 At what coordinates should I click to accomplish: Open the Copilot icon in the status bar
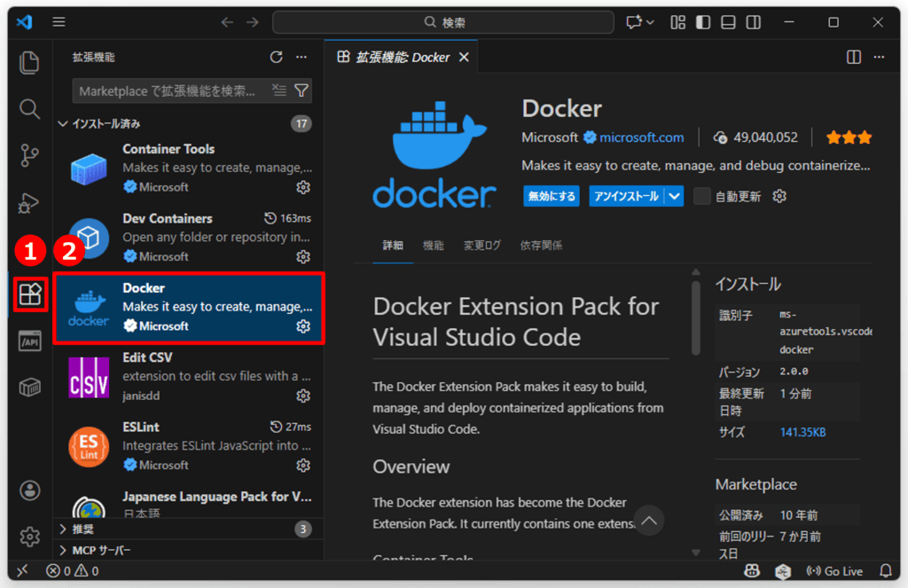coord(752,571)
